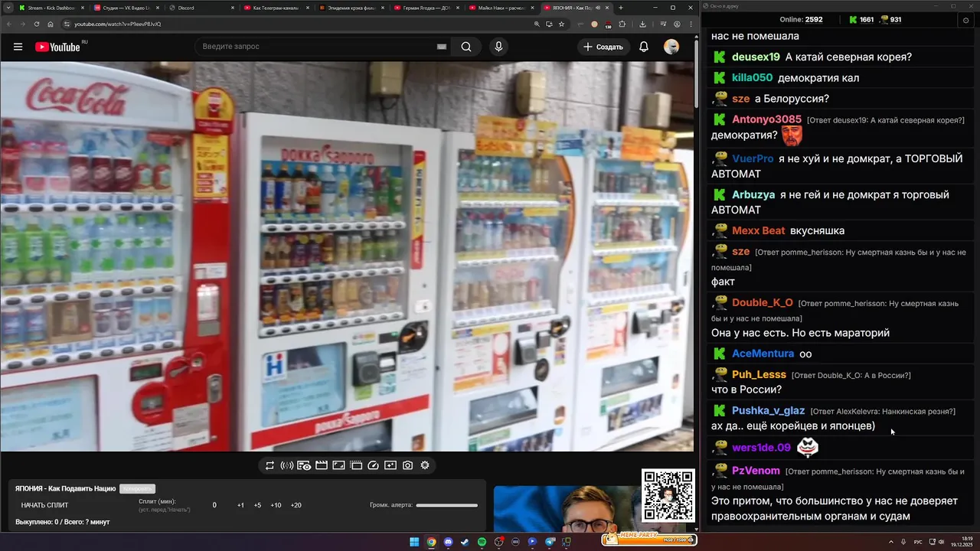
Task: Open Steam from the taskbar
Action: pyautogui.click(x=465, y=542)
